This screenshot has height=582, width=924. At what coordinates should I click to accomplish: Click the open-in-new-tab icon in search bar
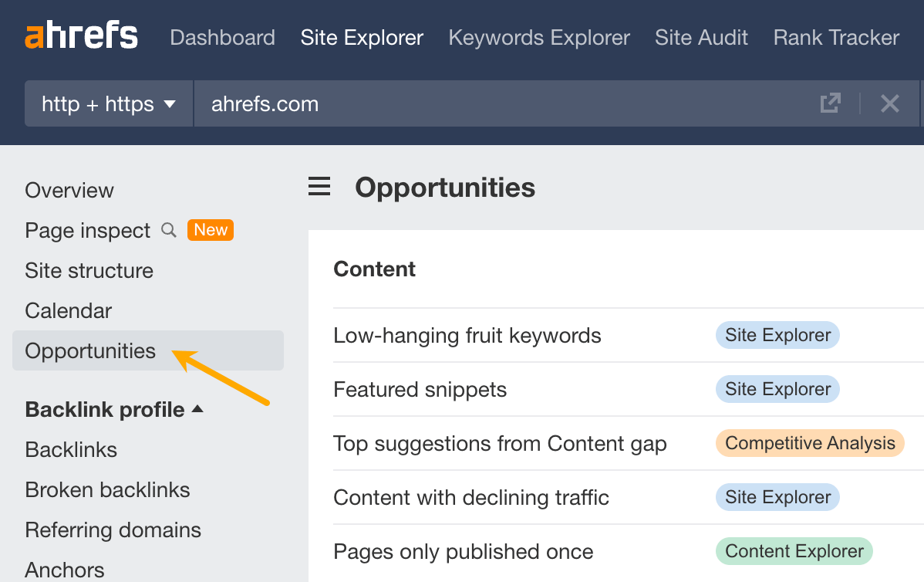[x=829, y=103]
